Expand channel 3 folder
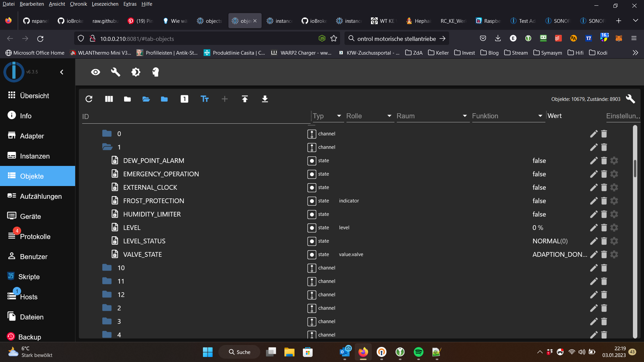This screenshot has height=362, width=644. point(107,321)
